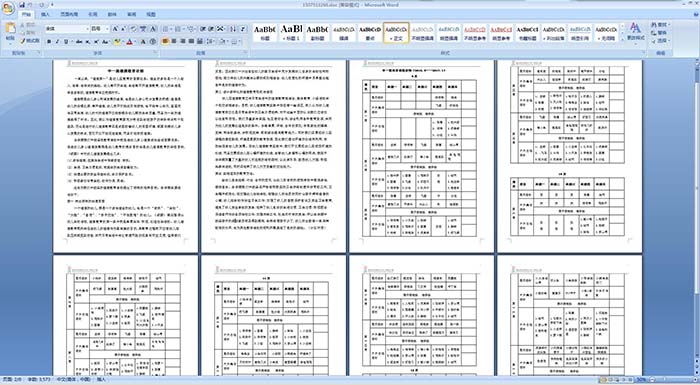The width and height of the screenshot is (700, 385).
Task: Open the font name dropdown
Action: (87, 29)
